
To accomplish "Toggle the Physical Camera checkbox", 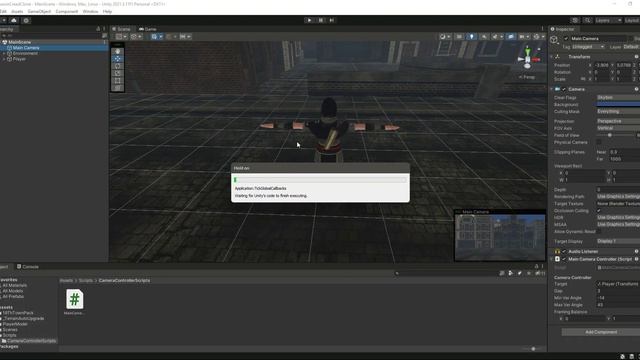I will (x=599, y=142).
